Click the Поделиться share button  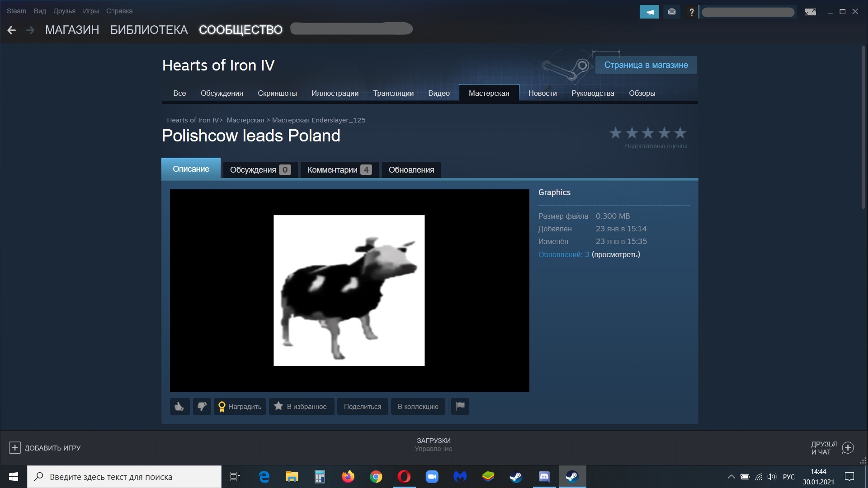click(362, 407)
